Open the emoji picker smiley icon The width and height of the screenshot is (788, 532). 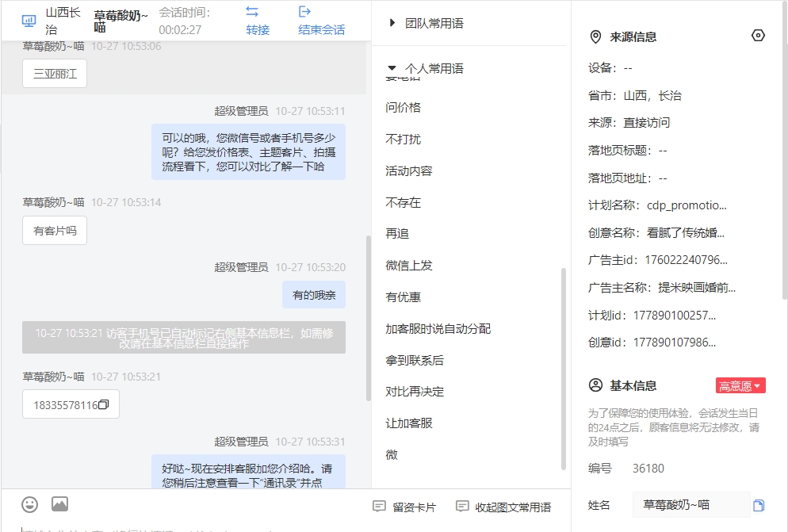click(x=29, y=504)
